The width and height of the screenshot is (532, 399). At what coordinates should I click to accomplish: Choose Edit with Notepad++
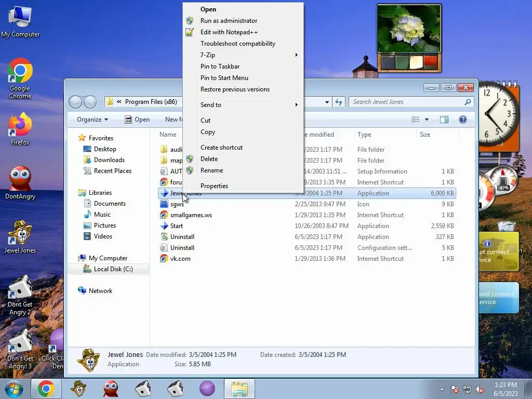pyautogui.click(x=243, y=32)
